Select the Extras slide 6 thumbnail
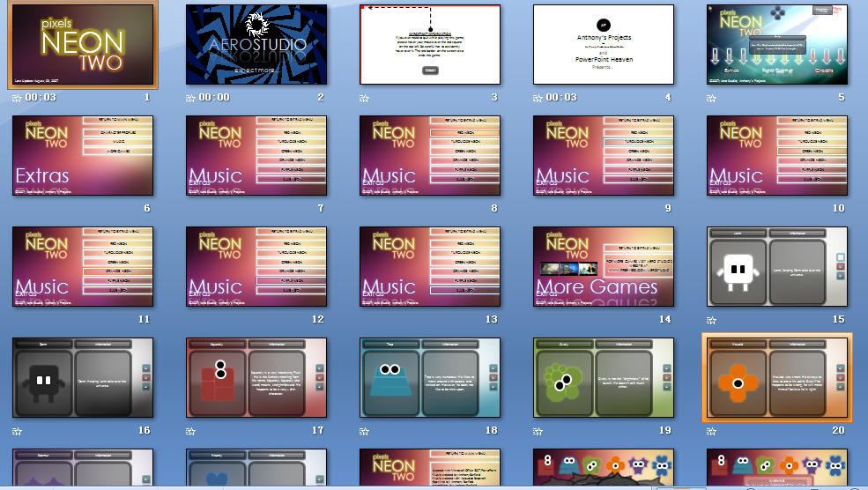This screenshot has width=868, height=490. coord(83,156)
